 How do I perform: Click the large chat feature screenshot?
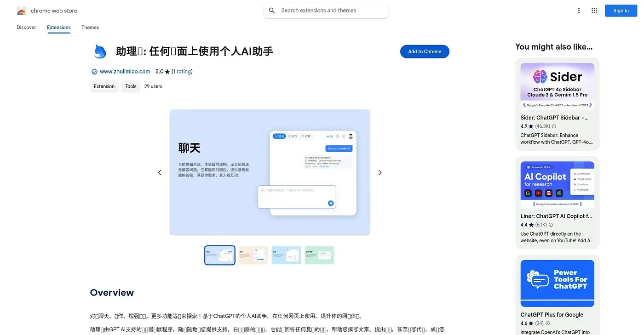(270, 172)
